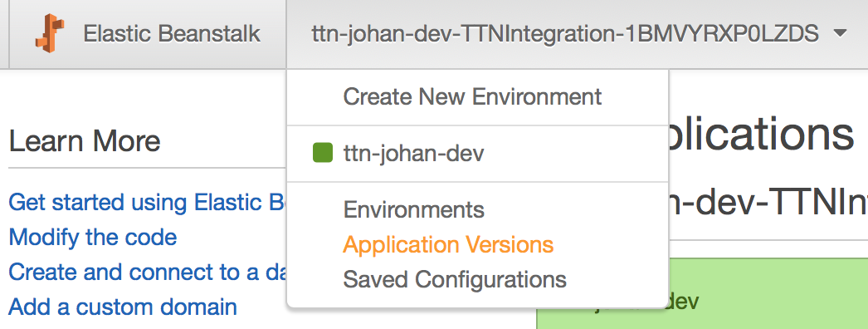The width and height of the screenshot is (868, 329).
Task: Click the green environment card
Action: [702, 293]
